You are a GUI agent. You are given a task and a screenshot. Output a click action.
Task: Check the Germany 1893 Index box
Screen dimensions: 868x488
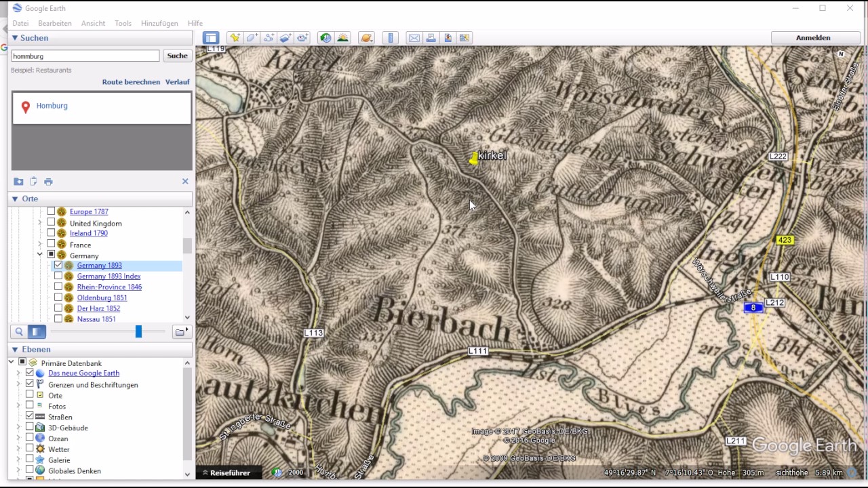click(x=58, y=276)
